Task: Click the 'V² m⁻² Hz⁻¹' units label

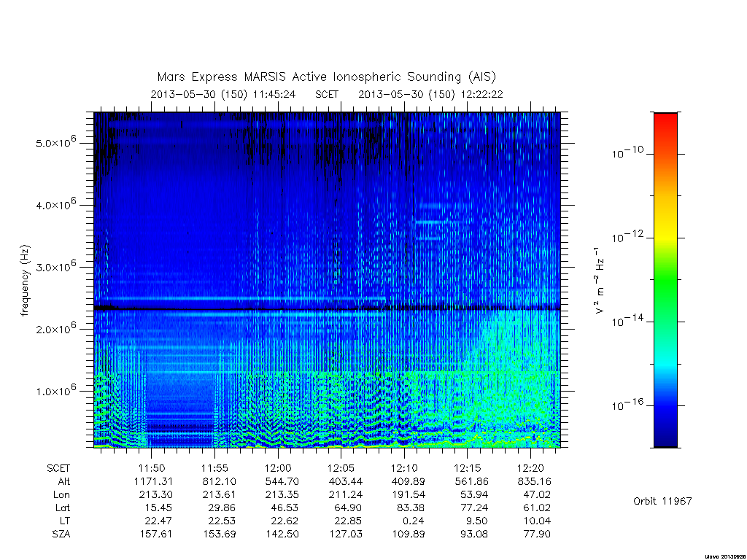Action: coord(600,280)
